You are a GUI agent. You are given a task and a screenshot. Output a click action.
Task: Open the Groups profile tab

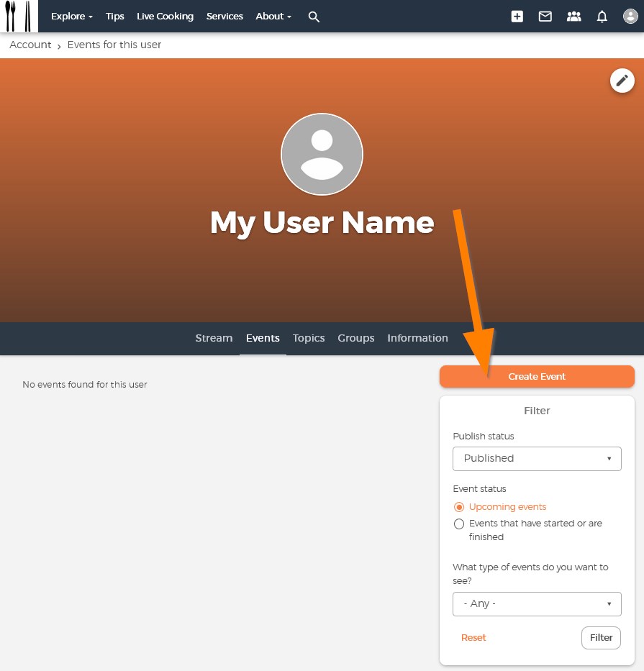356,338
